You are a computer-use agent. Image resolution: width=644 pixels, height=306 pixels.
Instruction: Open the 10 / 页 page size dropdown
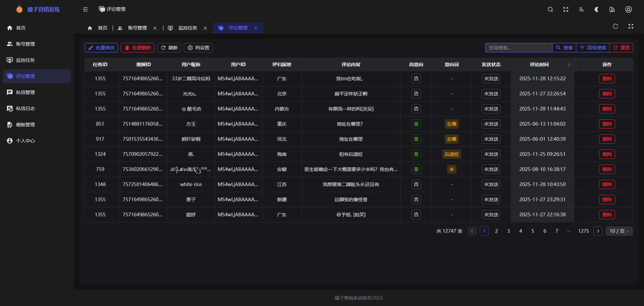click(619, 231)
